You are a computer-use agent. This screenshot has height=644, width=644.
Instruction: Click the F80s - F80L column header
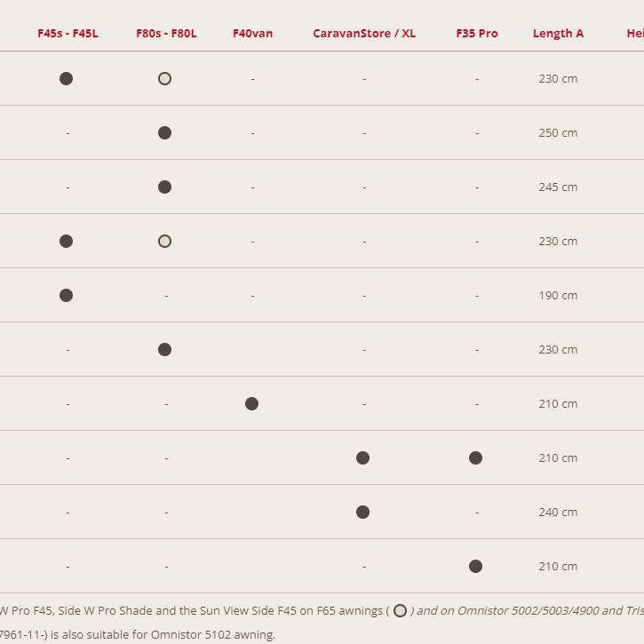coord(166,34)
